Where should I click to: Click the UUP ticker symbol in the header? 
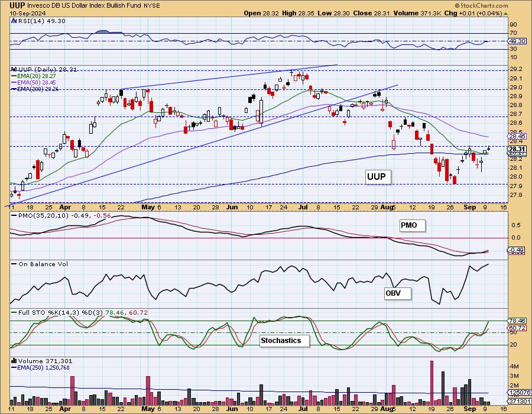tap(17, 5)
